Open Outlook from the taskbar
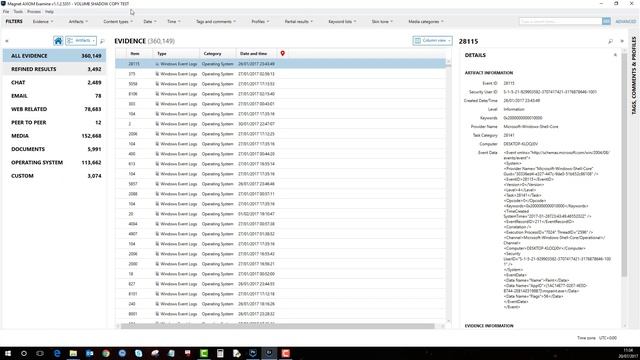 click(x=89, y=353)
